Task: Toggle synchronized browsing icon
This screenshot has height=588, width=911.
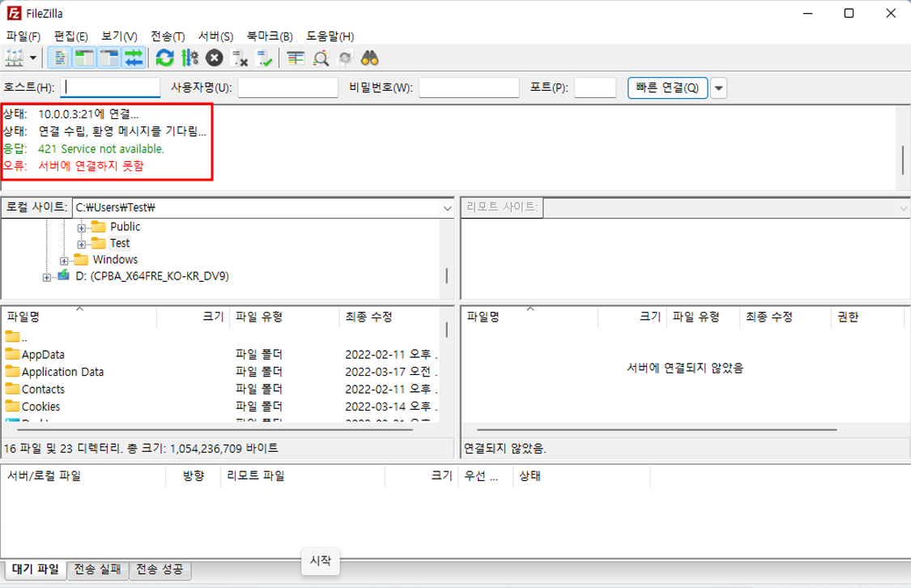Action: point(345,58)
